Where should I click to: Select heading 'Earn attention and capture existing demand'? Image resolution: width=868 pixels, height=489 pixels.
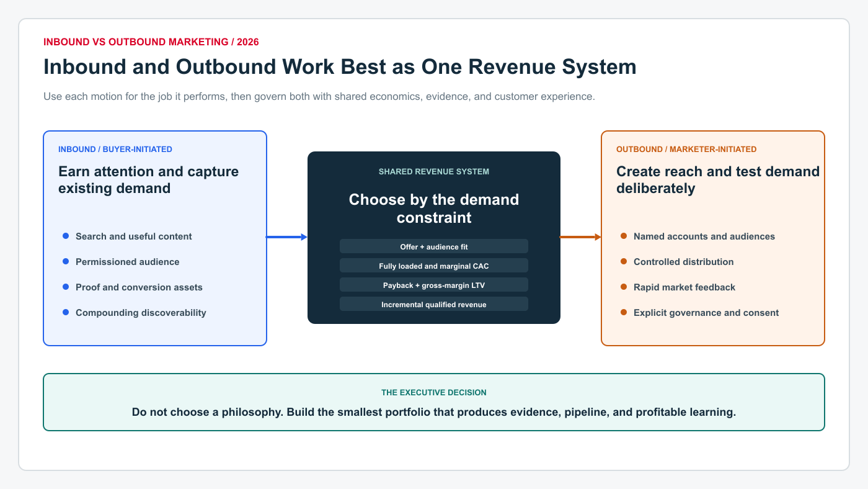(x=149, y=180)
